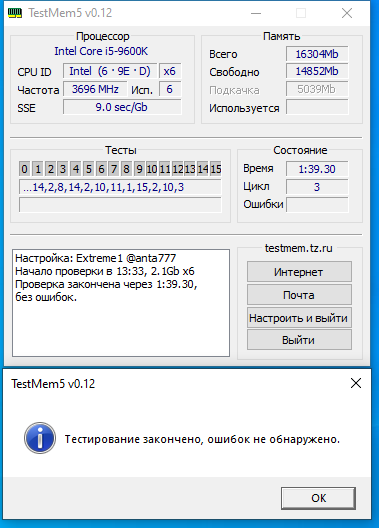The height and width of the screenshot is (528, 379).
Task: Click the empty Используется field
Action: pos(317,107)
